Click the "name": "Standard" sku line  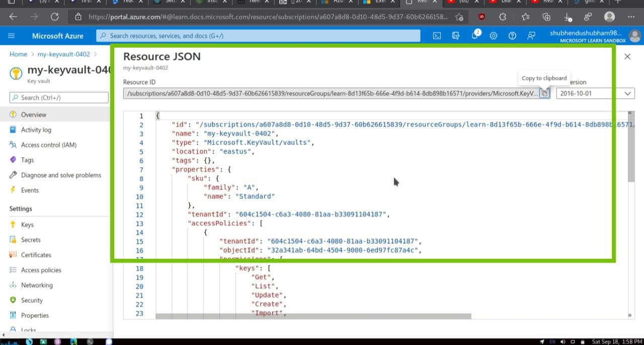pyautogui.click(x=239, y=196)
